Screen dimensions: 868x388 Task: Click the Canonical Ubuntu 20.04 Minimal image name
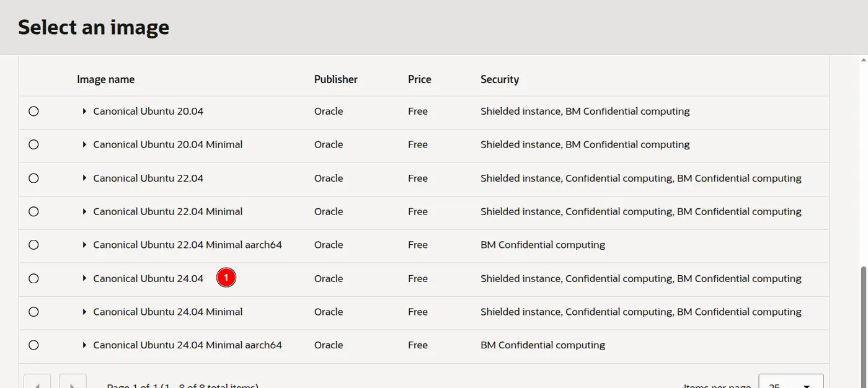[x=168, y=144]
